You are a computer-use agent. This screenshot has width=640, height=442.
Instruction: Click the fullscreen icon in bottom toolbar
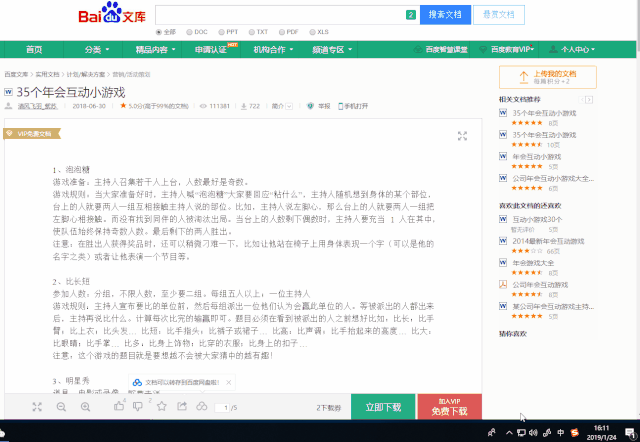[x=37, y=406]
